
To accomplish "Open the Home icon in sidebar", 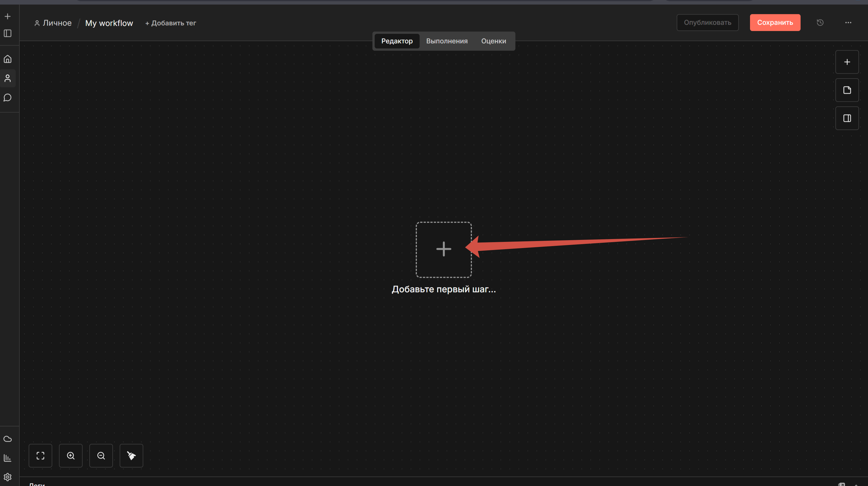I will point(7,59).
